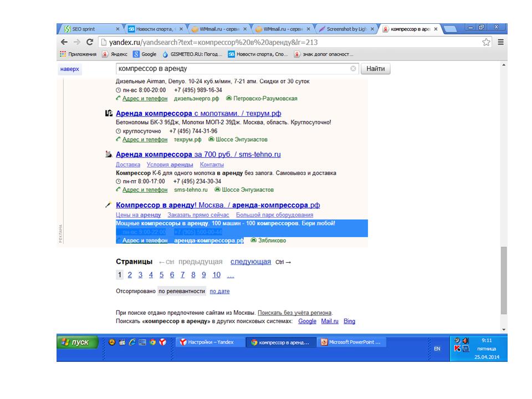Open Компрессор в аренду! Москва result
The width and height of the screenshot is (532, 399).
218,205
